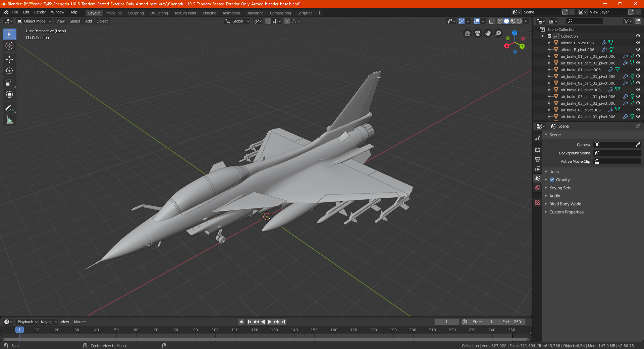Toggle auto keying record button
This screenshot has height=349, width=644.
(241, 322)
